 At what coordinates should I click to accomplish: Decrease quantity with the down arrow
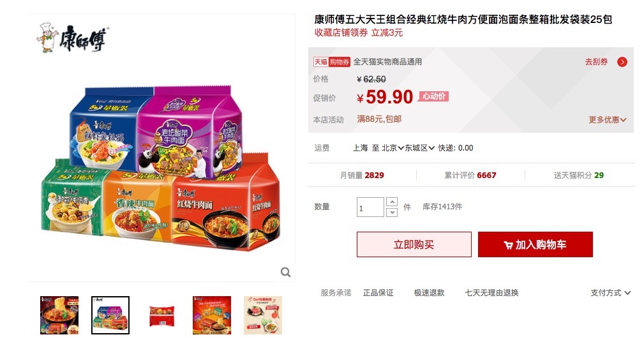[x=393, y=213]
